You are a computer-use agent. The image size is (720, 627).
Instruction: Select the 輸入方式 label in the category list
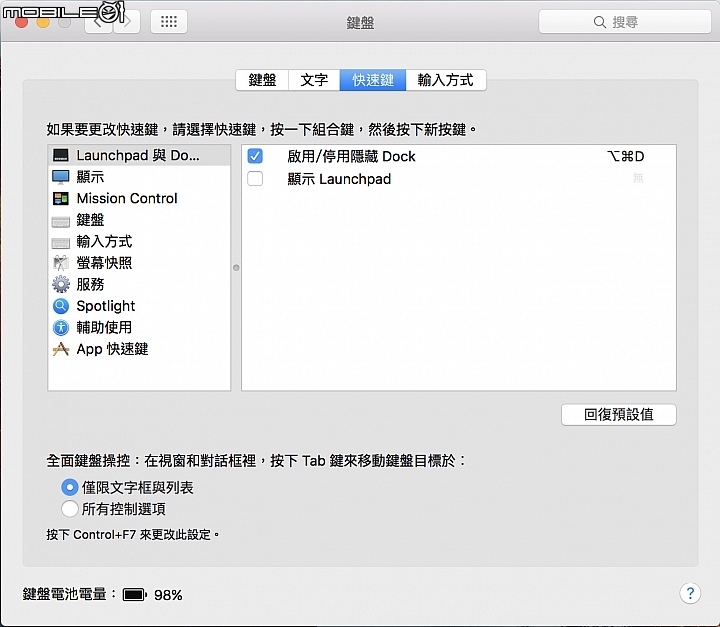104,242
